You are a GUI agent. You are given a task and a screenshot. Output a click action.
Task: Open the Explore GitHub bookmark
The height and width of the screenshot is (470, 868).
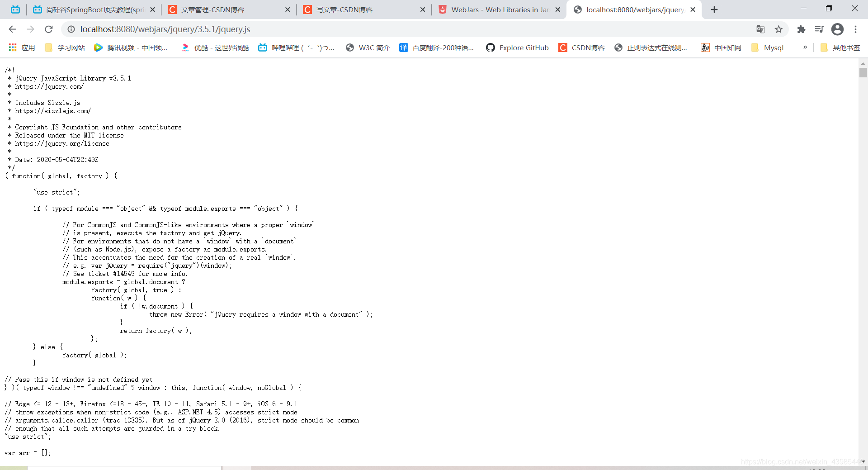tap(517, 47)
